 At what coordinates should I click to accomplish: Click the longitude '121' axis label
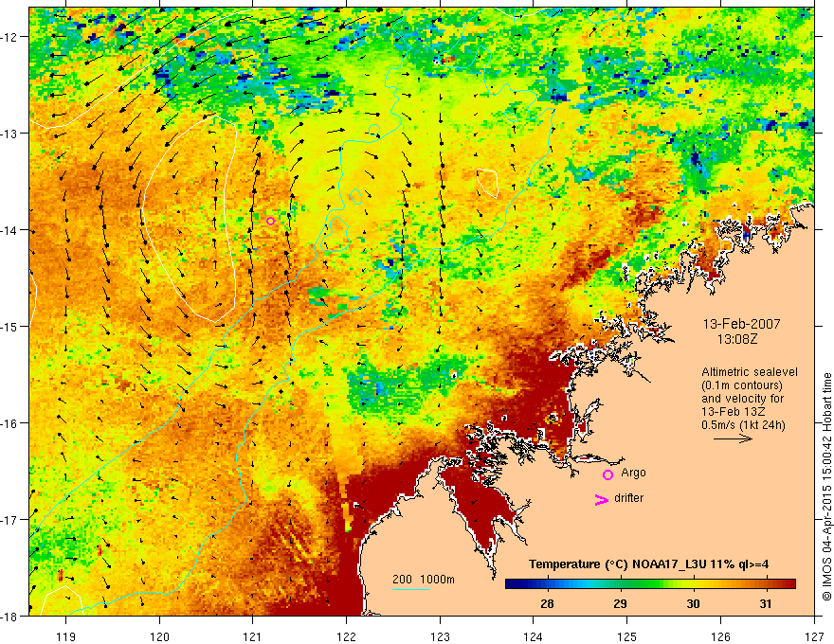253,636
